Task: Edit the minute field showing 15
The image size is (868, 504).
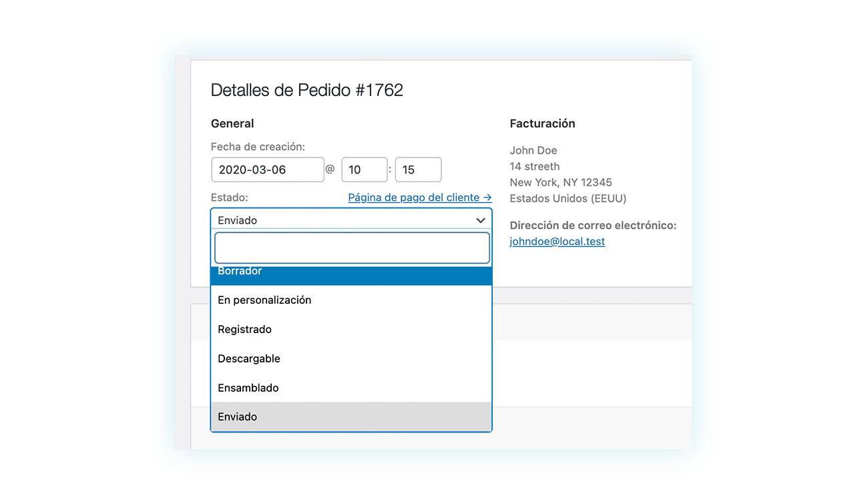Action: tap(418, 170)
